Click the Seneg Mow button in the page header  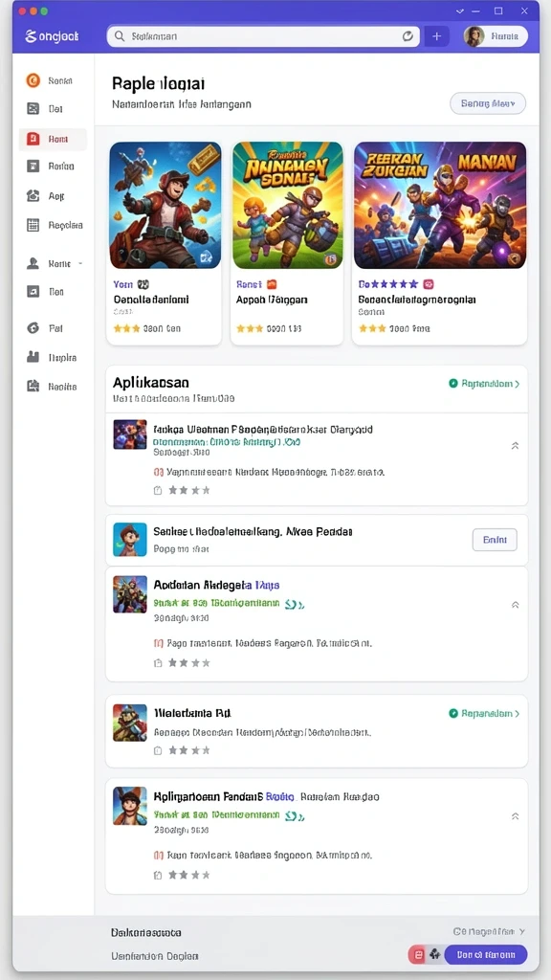click(487, 103)
